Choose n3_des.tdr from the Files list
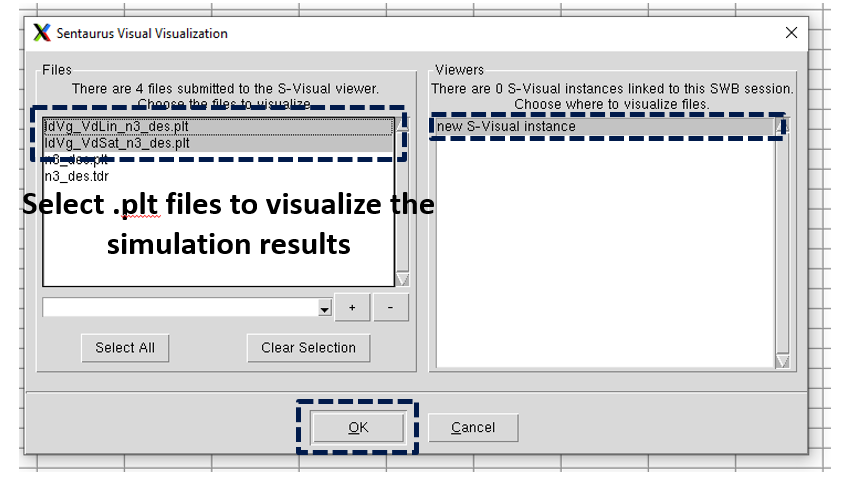854x493 pixels. tap(77, 176)
